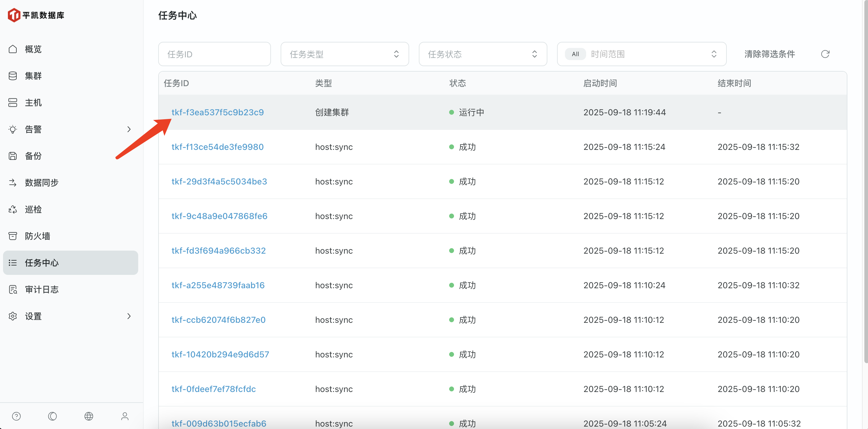Open task tkf-f3ea537f5c9b23c9 link
This screenshot has width=868, height=429.
tap(217, 112)
